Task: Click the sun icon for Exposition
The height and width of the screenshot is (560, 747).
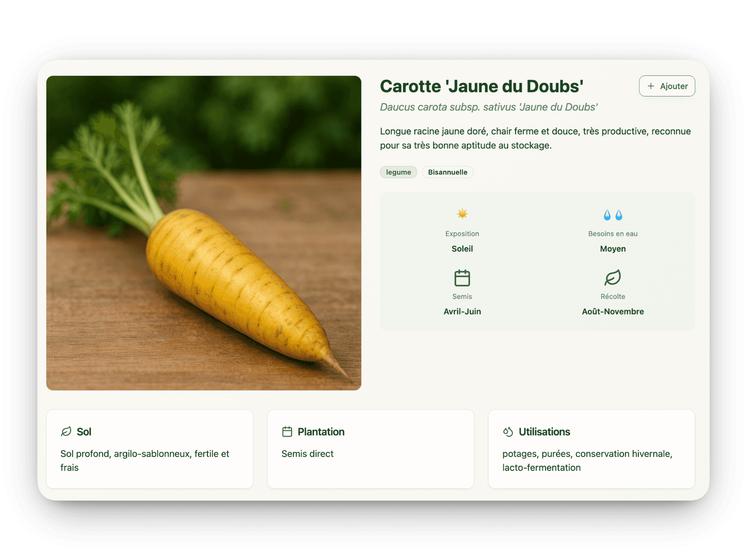Action: pyautogui.click(x=462, y=213)
